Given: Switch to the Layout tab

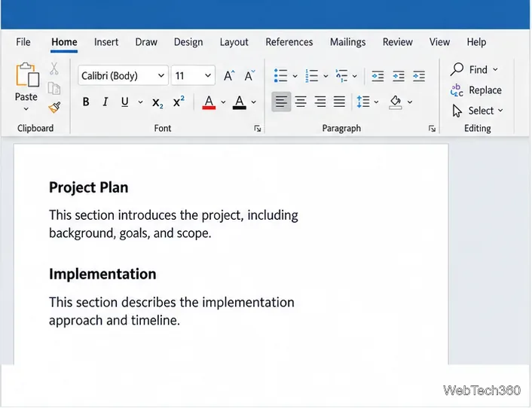Looking at the screenshot, I should tap(234, 42).
